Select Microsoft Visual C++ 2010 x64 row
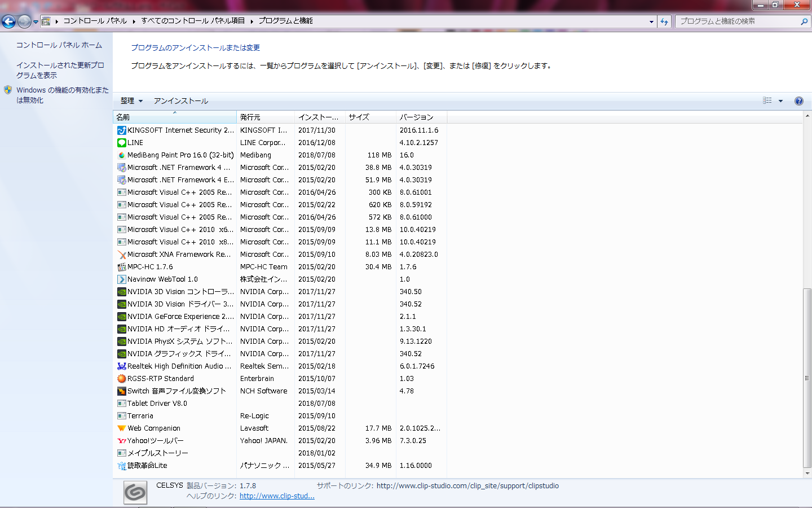812x508 pixels. click(x=280, y=230)
